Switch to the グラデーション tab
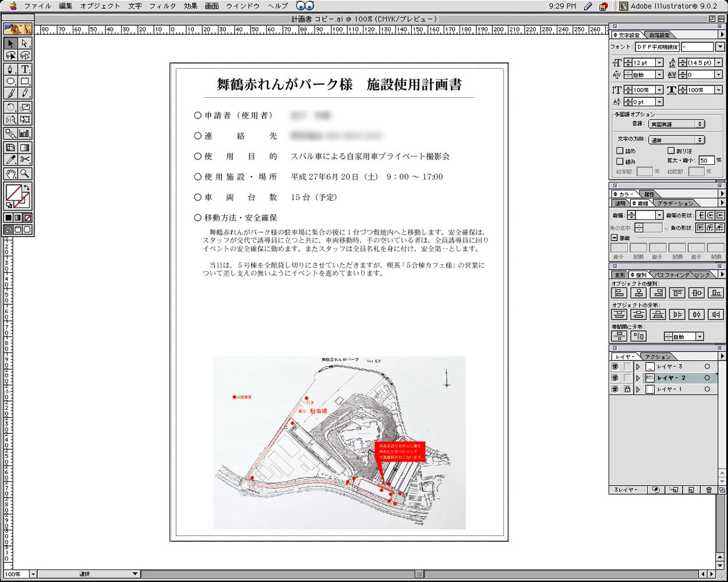Screen dimensions: 728x582 676,203
